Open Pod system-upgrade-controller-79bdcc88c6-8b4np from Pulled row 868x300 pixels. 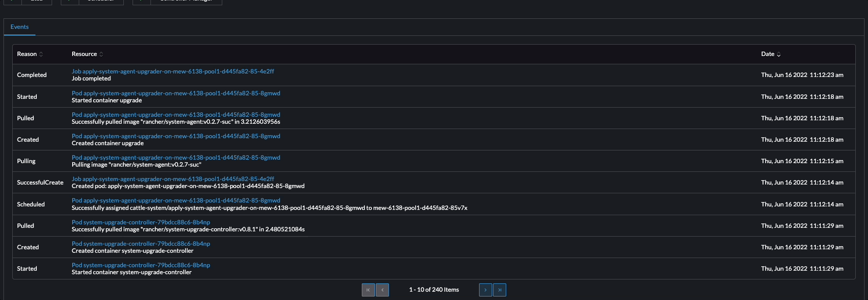coord(141,222)
